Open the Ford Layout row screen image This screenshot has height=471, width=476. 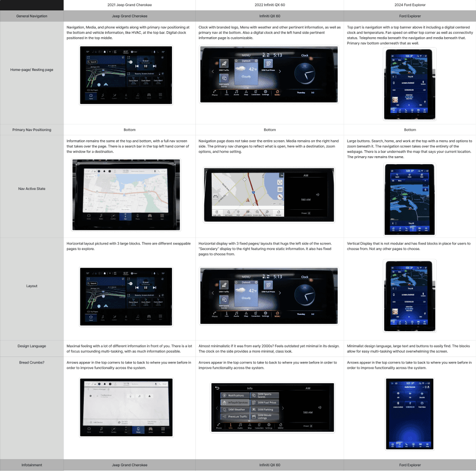point(410,296)
